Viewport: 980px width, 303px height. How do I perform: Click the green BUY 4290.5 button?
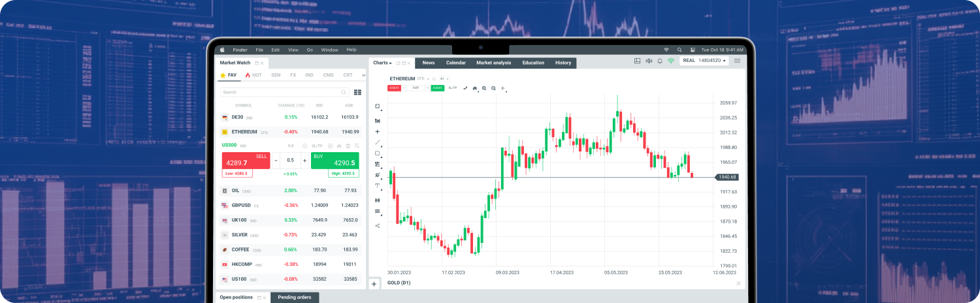[335, 160]
